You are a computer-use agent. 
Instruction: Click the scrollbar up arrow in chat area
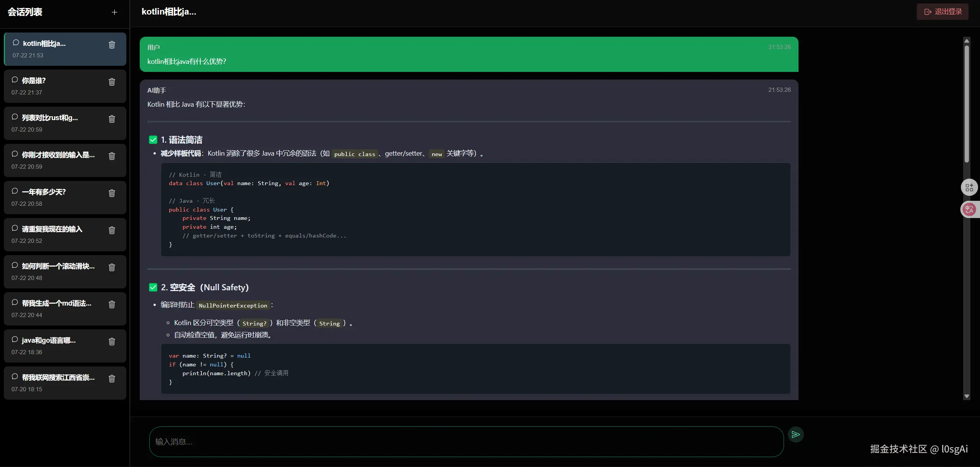click(x=967, y=41)
